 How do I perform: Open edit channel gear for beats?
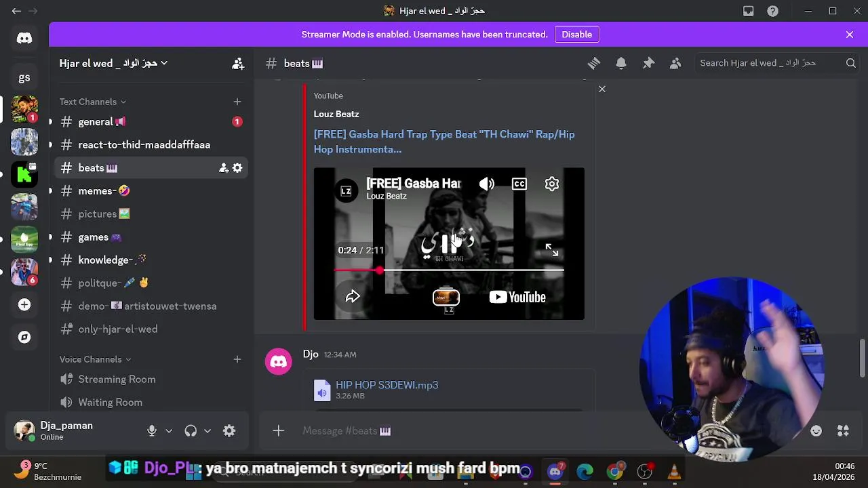click(237, 168)
